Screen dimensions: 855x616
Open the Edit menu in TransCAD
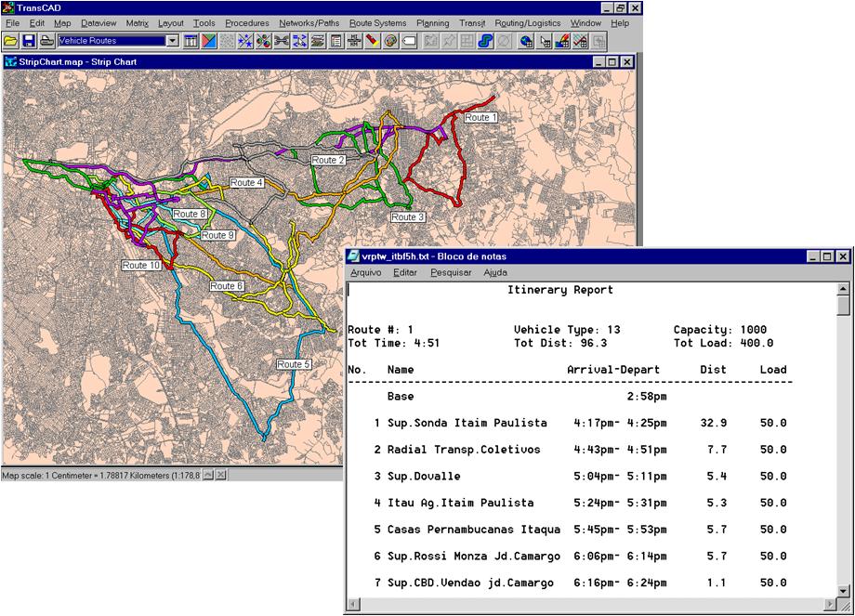pyautogui.click(x=37, y=23)
